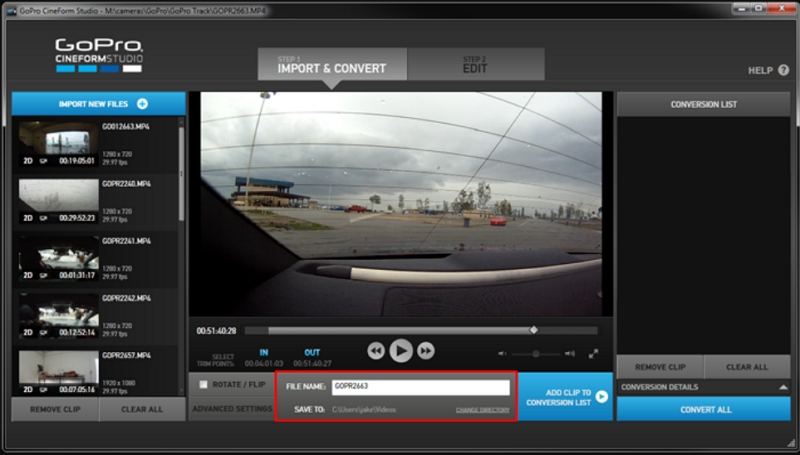Toggle fullscreen preview
This screenshot has height=455, width=800.
(593, 353)
